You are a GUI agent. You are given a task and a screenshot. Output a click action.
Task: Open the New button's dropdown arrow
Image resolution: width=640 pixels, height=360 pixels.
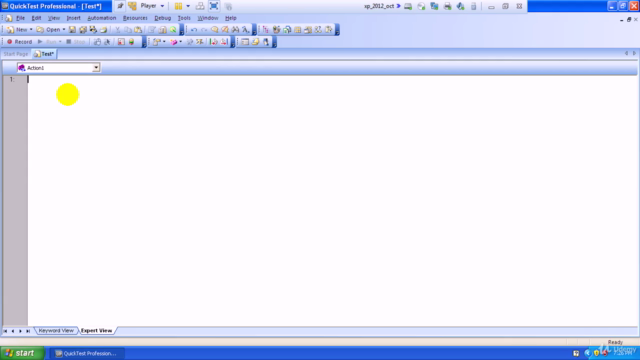tap(31, 29)
